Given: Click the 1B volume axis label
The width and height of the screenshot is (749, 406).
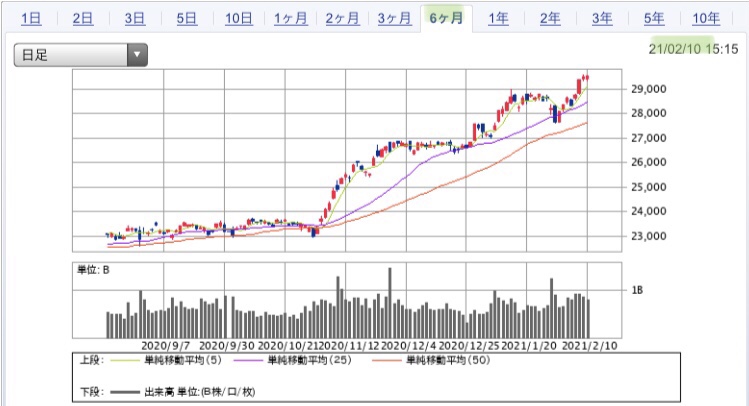Looking at the screenshot, I should point(637,290).
